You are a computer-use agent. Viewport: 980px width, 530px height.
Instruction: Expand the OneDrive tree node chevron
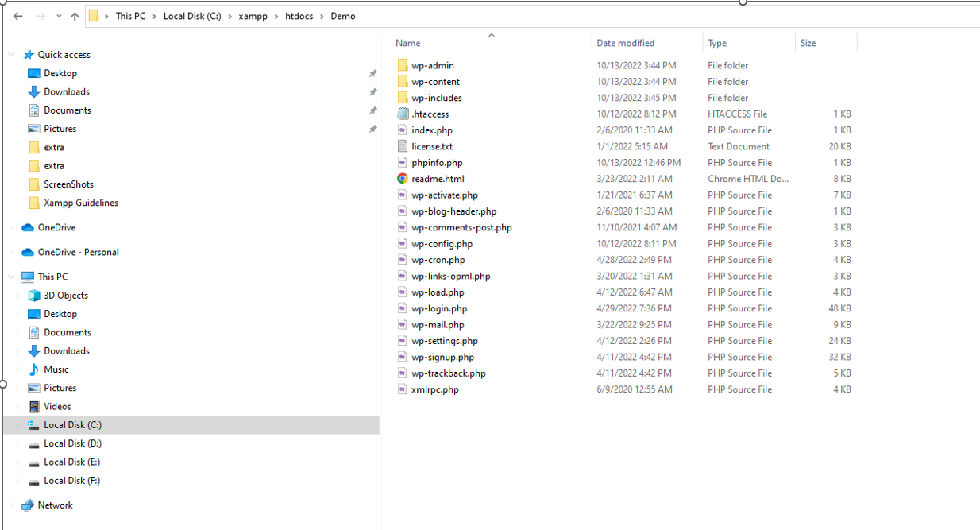coord(12,227)
